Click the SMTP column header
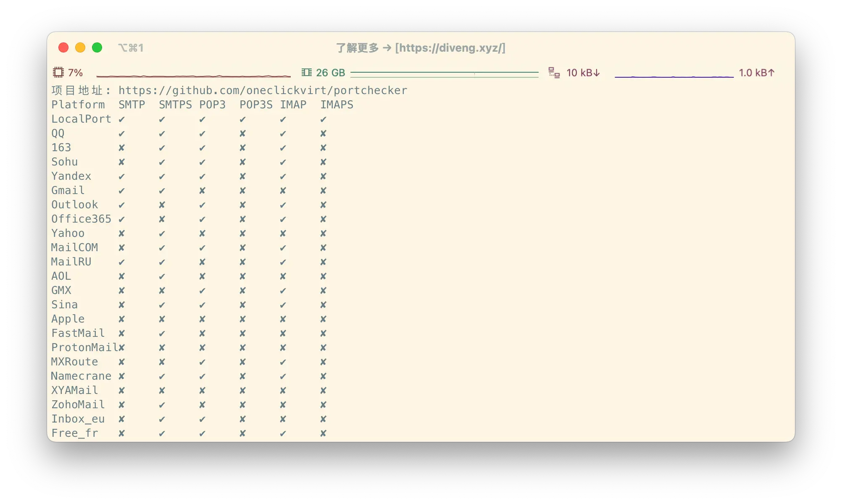This screenshot has width=842, height=504. (132, 105)
